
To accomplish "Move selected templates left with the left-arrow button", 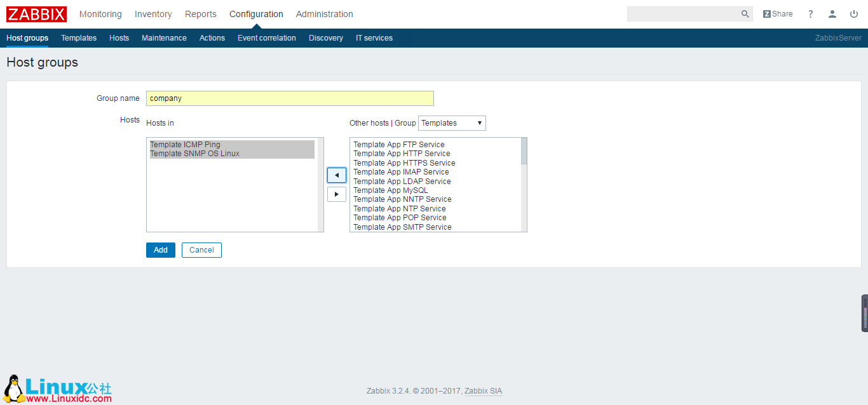I will [x=337, y=175].
